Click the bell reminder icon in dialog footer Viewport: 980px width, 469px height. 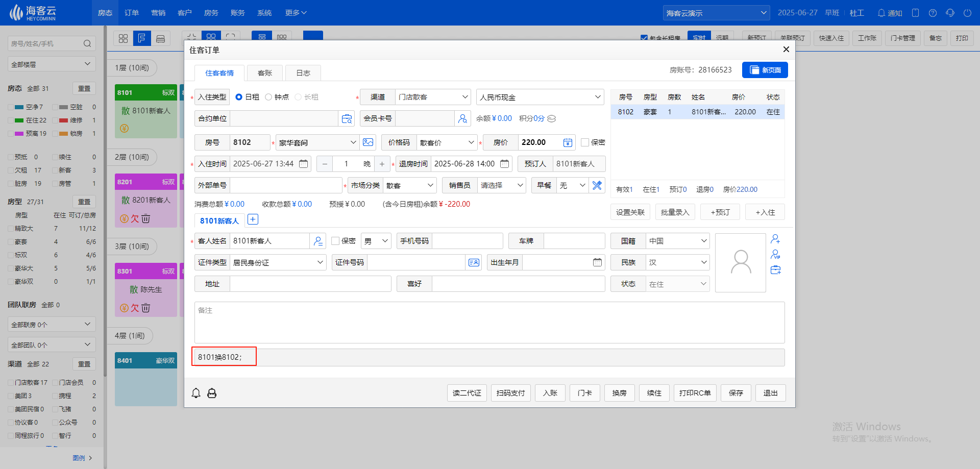(196, 393)
